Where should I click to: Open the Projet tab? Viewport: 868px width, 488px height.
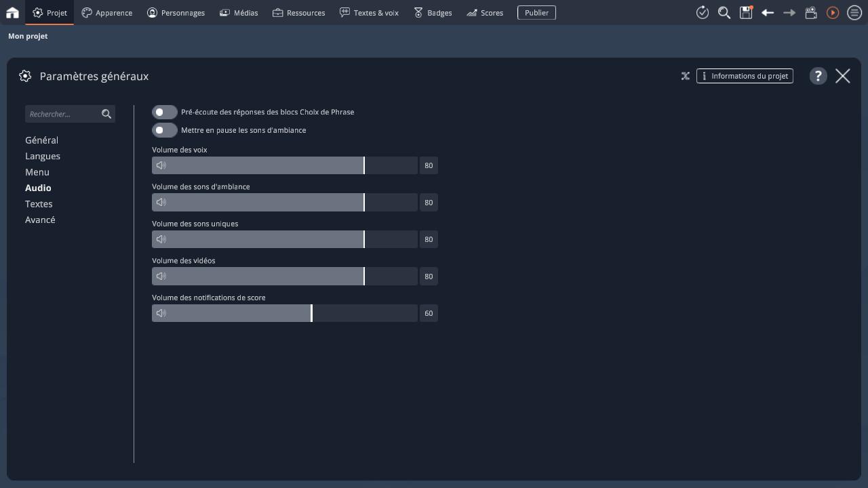click(50, 12)
